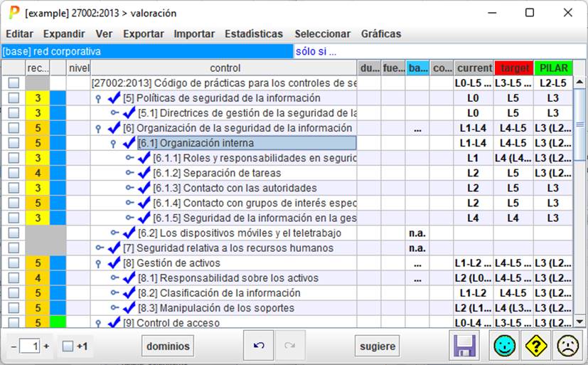The height and width of the screenshot is (365, 588).
Task: Expand the [6.2] Los dispositivos móviles node
Action: click(x=114, y=233)
